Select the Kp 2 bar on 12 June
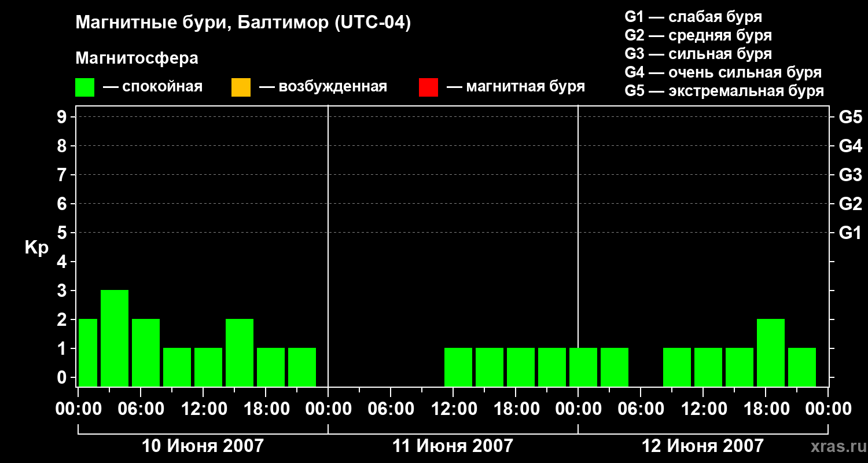Viewport: 868px width, 463px height. point(771,352)
